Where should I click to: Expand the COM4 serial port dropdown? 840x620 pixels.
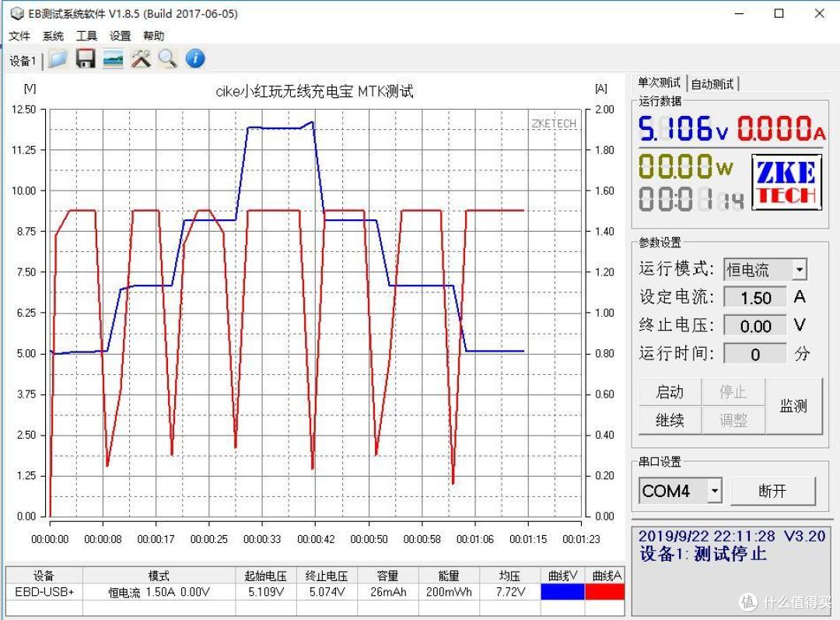[x=714, y=491]
